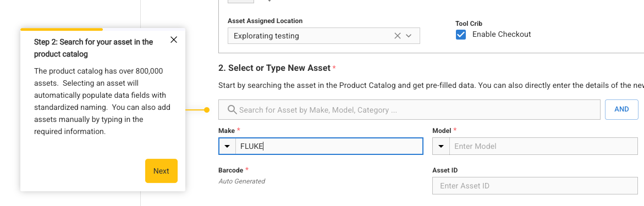Click the Enter Asset ID field
The image size is (644, 206).
[535, 186]
